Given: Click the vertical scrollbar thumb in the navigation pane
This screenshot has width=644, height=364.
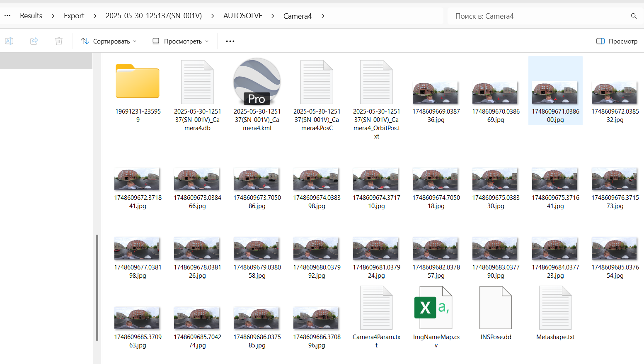Looking at the screenshot, I should coord(97,287).
